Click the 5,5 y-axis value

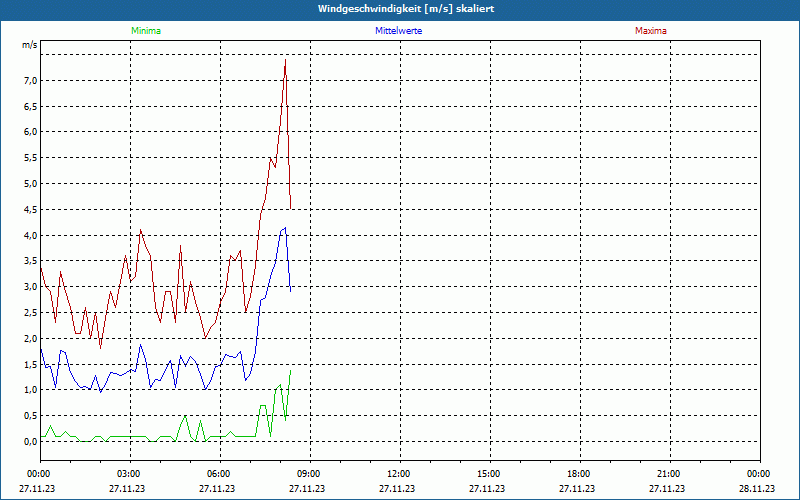point(30,158)
